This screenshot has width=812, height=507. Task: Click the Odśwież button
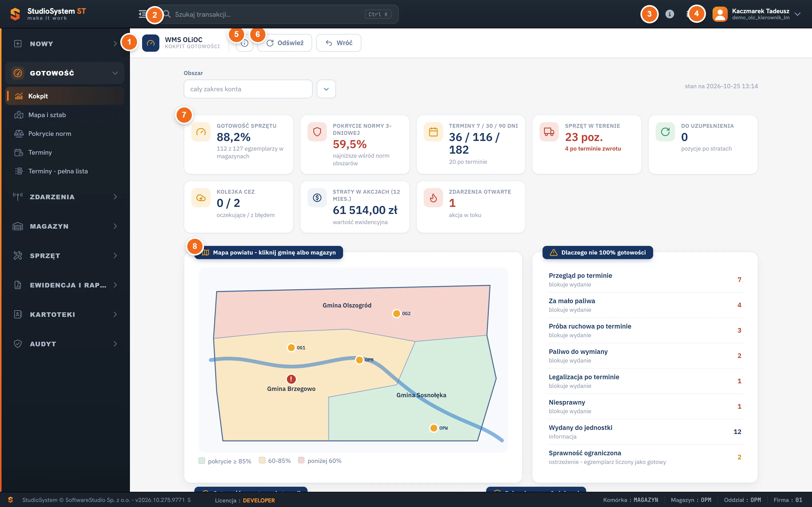284,43
